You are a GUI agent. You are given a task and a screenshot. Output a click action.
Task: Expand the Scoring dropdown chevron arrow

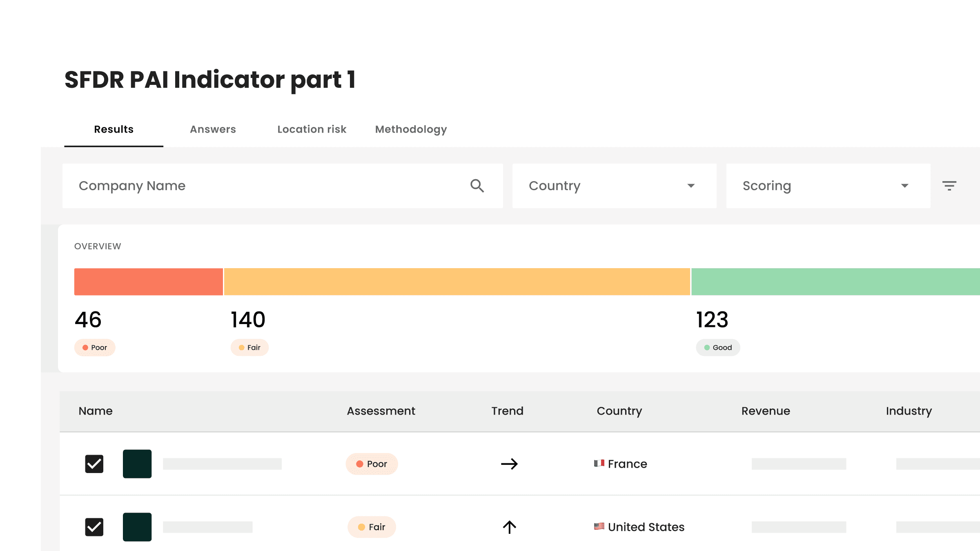pyautogui.click(x=905, y=186)
